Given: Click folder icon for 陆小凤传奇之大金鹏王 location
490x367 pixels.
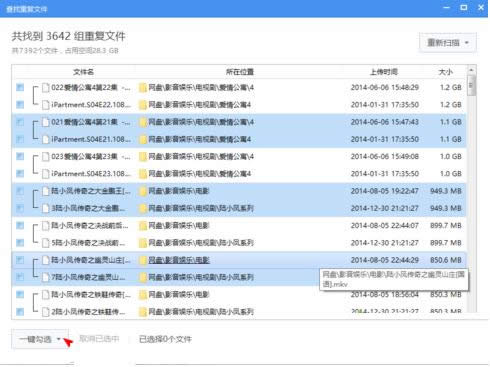Looking at the screenshot, I should click(143, 191).
